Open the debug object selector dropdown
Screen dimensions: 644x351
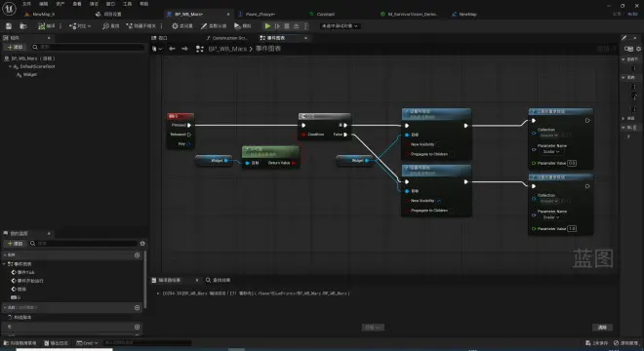tap(340, 26)
